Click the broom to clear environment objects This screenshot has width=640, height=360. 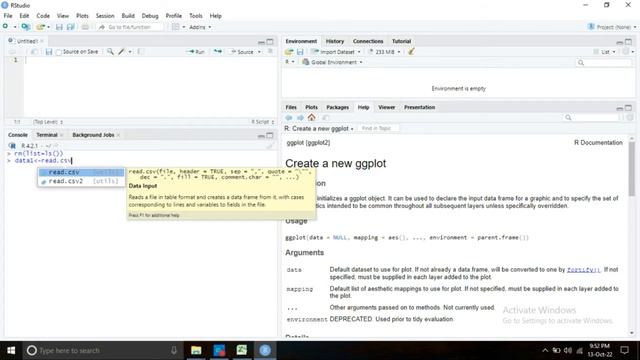(411, 52)
